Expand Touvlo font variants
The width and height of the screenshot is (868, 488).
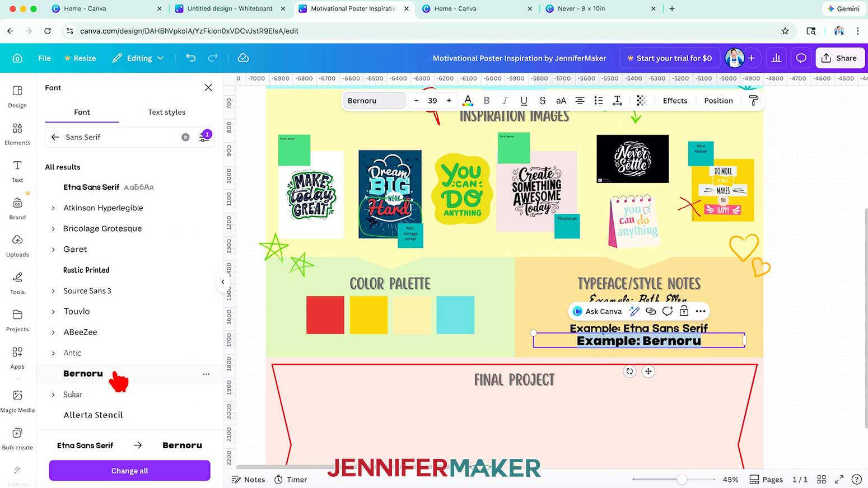tap(53, 312)
